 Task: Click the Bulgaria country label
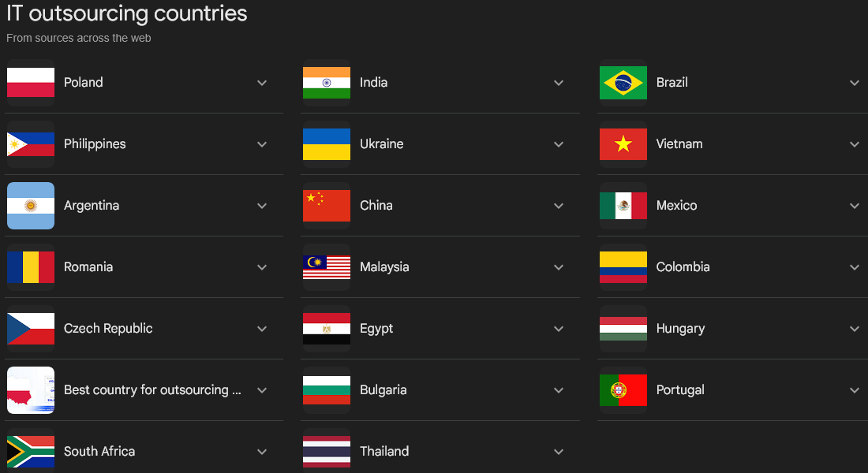383,389
